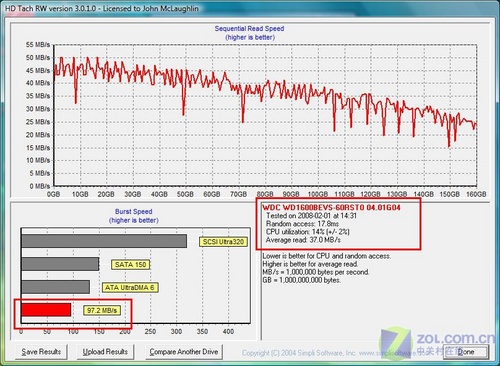Click the 80GB axis label

[x=265, y=194]
